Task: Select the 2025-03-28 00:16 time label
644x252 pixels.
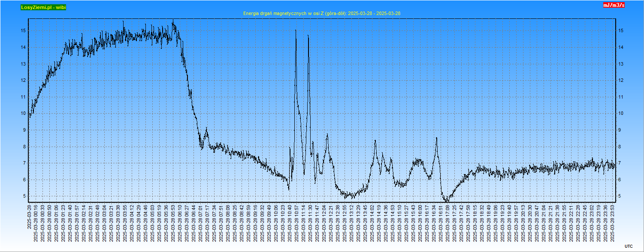Action: [x=36, y=222]
